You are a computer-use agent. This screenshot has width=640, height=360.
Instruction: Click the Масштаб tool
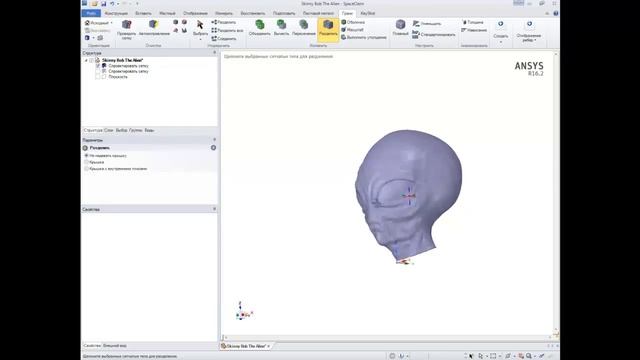click(x=352, y=30)
